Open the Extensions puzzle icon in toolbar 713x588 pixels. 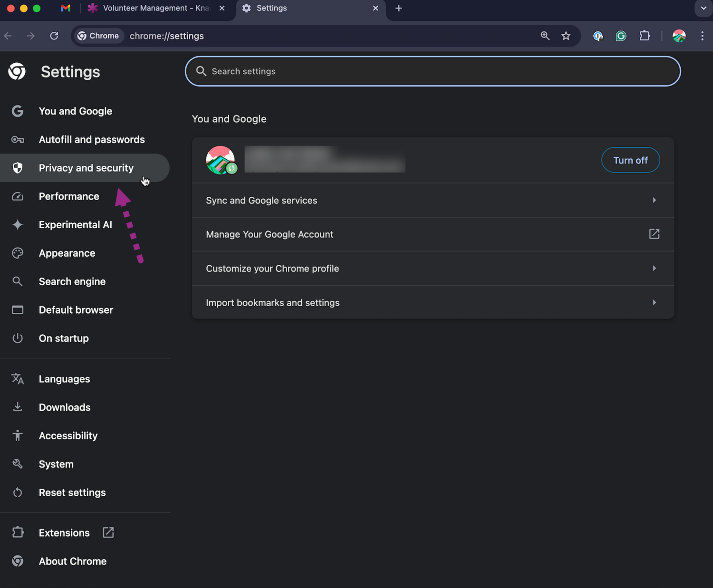pos(645,36)
